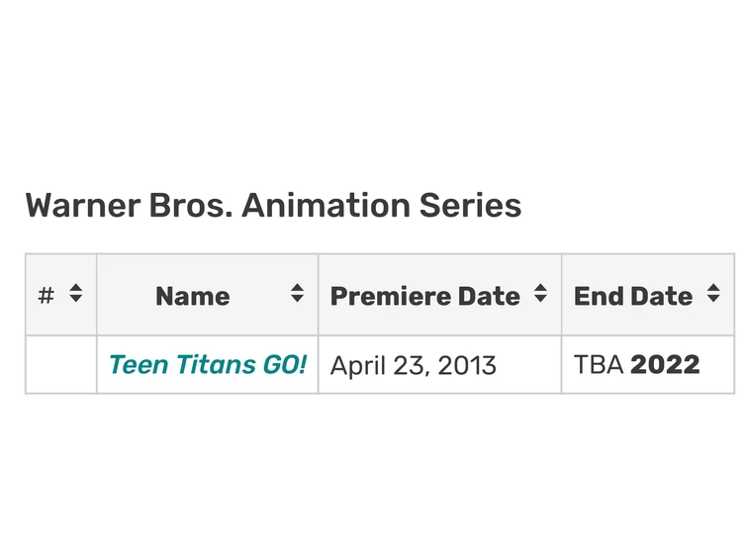The width and height of the screenshot is (747, 560).
Task: Click the down sort arrow beside End Date
Action: [713, 299]
